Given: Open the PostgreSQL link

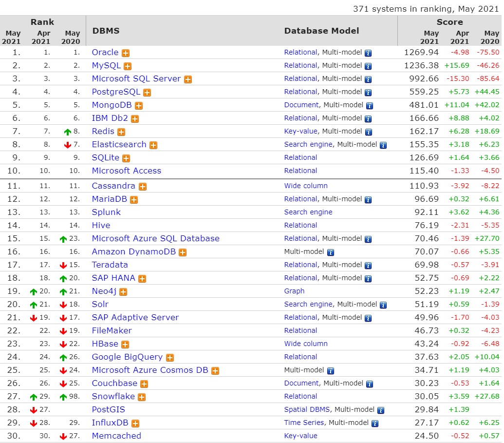Looking at the screenshot, I should pyautogui.click(x=116, y=92).
